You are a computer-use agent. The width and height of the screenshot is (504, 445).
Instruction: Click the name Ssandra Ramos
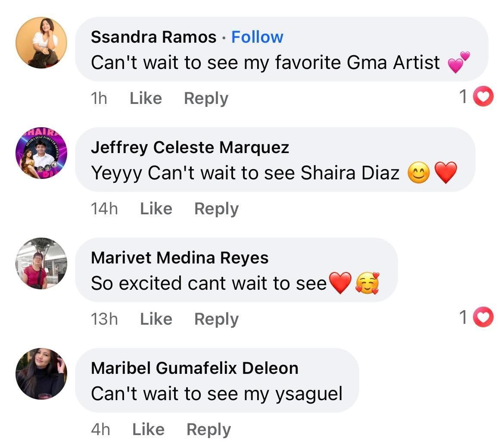pos(153,37)
